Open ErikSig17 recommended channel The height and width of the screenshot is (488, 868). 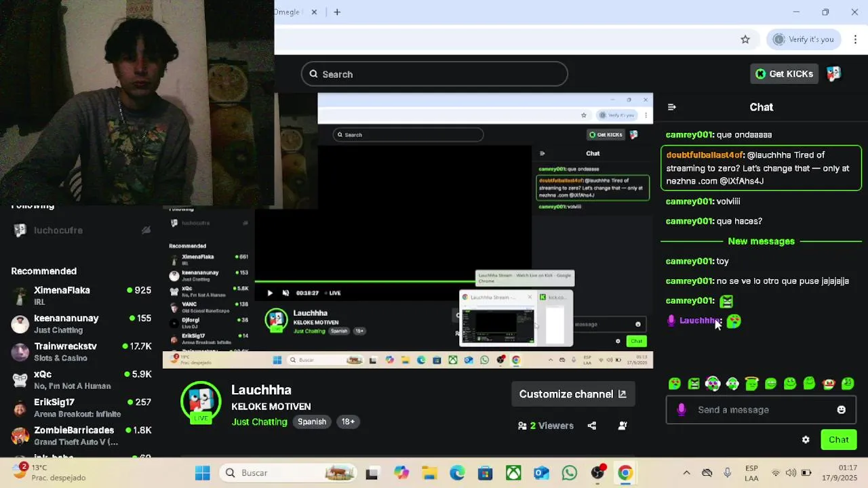81,407
